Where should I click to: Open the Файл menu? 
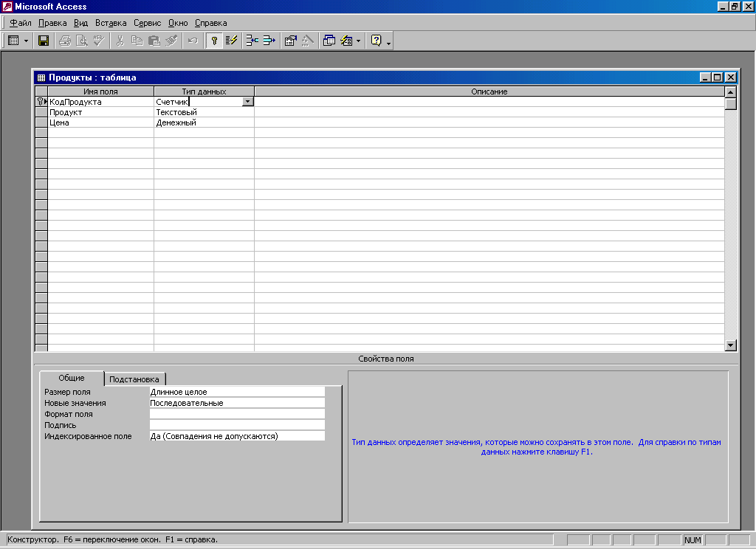(21, 23)
